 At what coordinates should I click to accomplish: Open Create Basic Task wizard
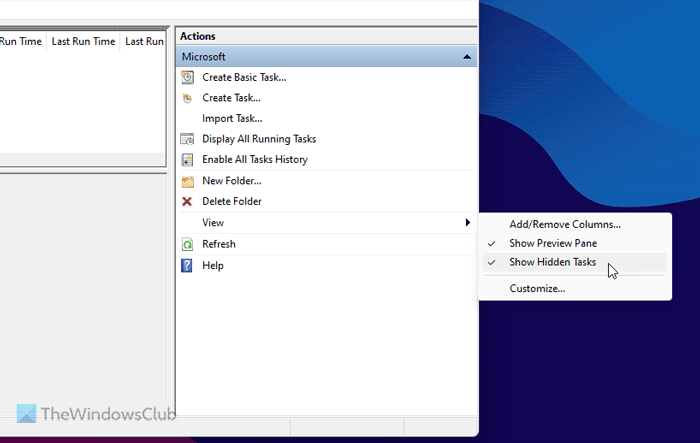244,77
